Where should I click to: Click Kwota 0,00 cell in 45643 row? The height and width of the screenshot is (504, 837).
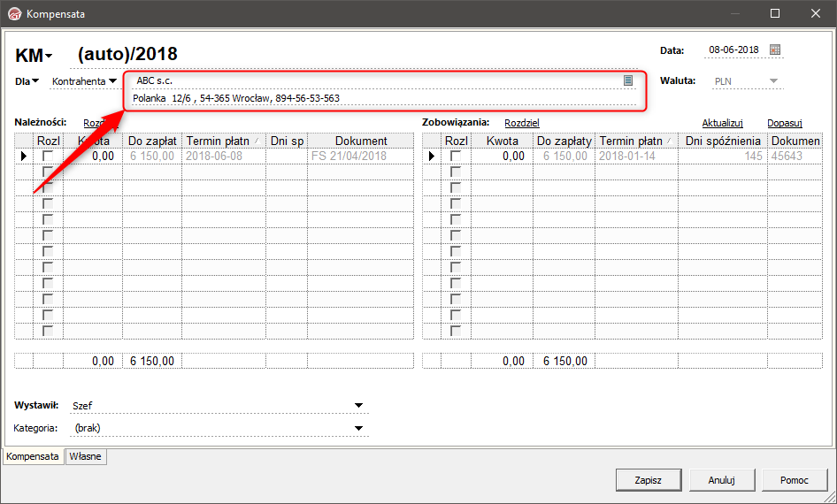pos(503,157)
